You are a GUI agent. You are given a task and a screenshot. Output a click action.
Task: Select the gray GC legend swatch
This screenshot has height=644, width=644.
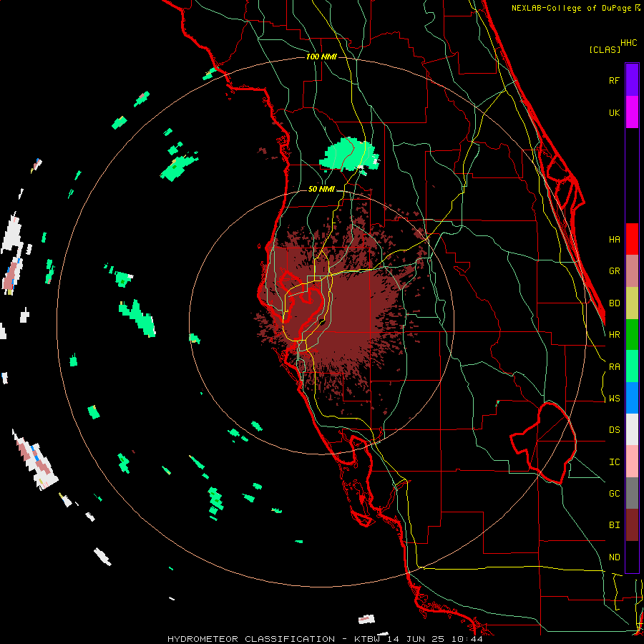coord(632,493)
